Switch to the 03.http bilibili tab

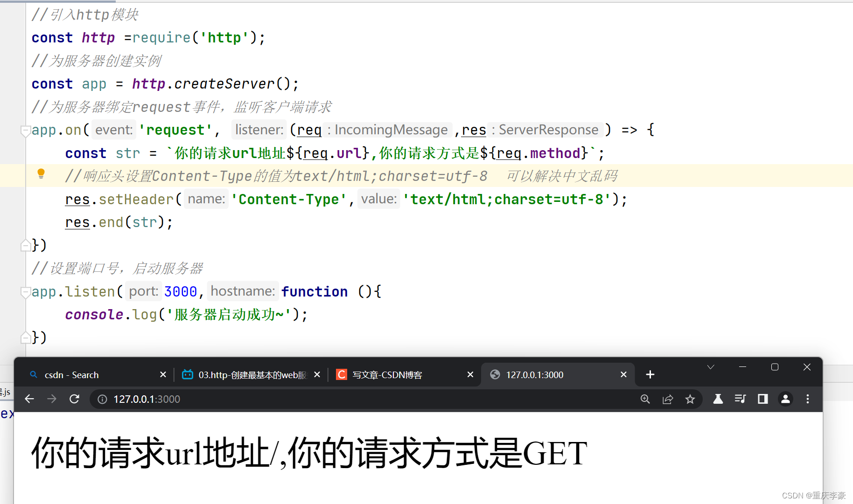pyautogui.click(x=252, y=375)
